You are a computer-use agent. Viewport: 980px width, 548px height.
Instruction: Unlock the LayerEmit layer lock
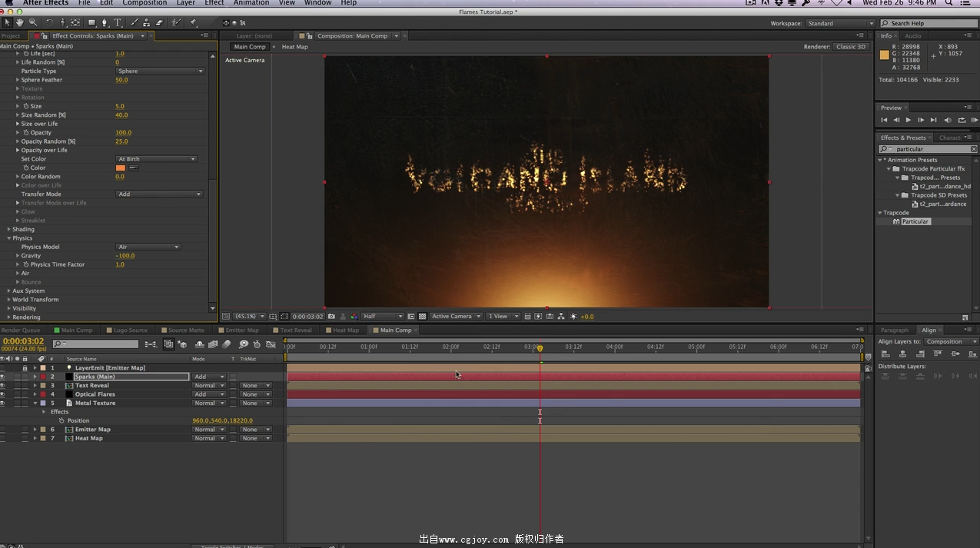(25, 368)
